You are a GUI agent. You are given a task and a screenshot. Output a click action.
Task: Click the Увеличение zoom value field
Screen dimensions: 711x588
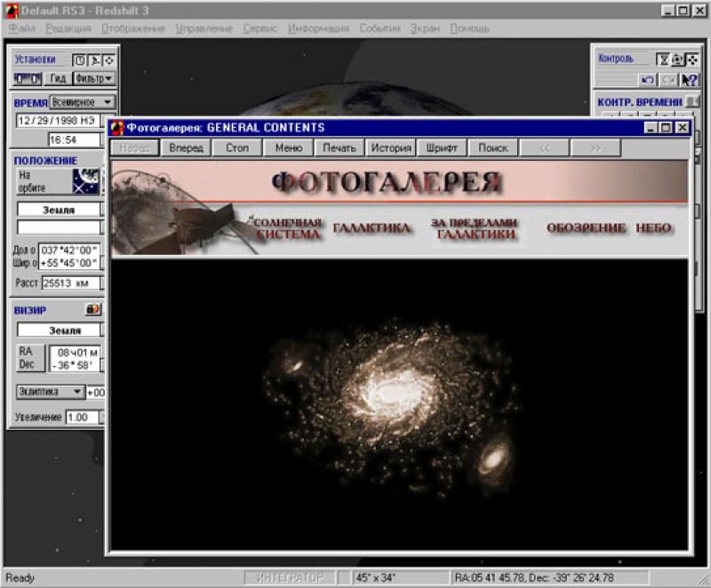coord(82,417)
